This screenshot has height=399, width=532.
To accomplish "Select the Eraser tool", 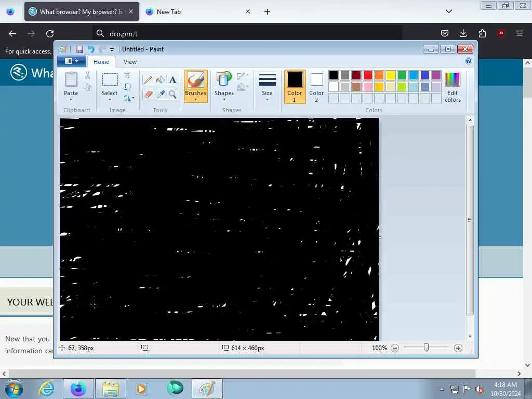I will [148, 94].
